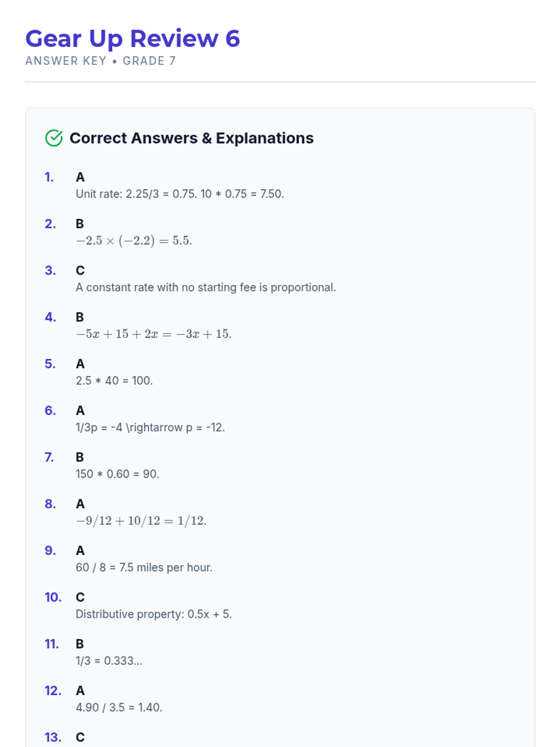560x747 pixels.
Task: Click the −2.5 × (−2.2) = 5.5 equation
Action: 133,240
